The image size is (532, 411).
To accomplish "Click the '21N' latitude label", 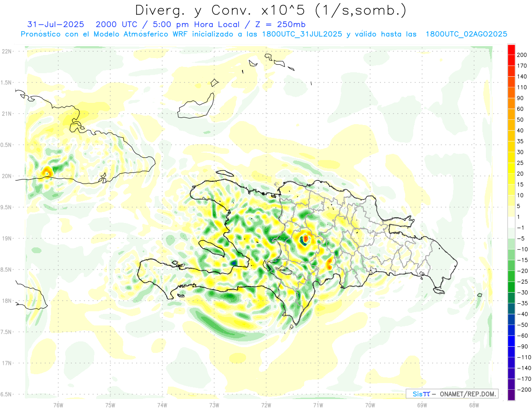I will tap(7, 114).
